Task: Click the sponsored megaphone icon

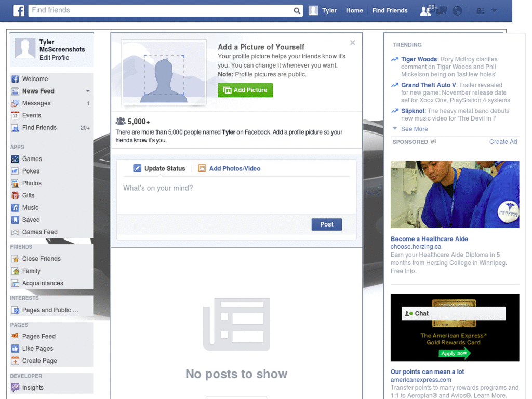Action: coord(434,141)
